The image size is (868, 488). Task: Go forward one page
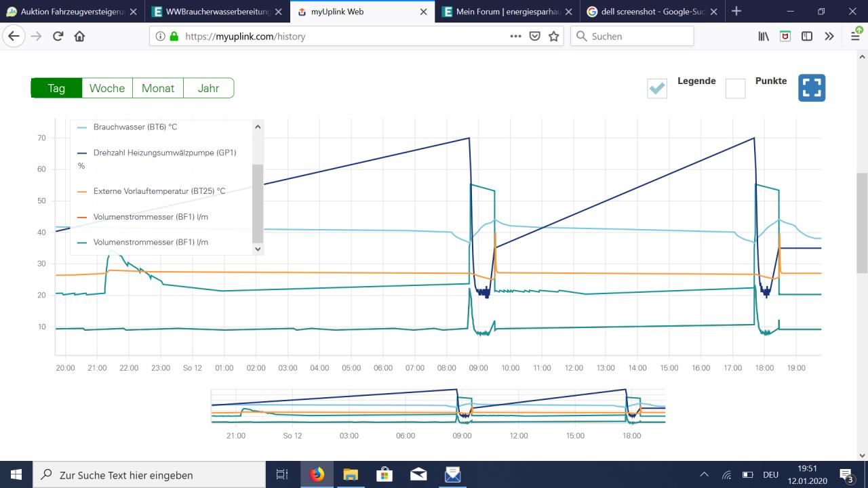coord(37,36)
